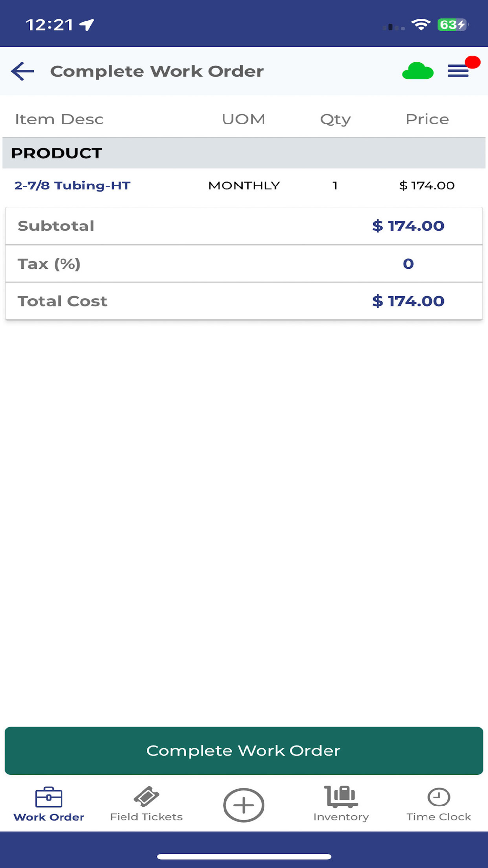The height and width of the screenshot is (868, 488).
Task: Open the Work Order tab
Action: pos(49,805)
